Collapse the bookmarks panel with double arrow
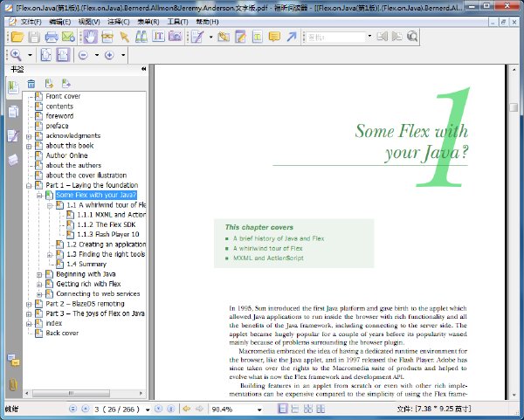 [144, 69]
